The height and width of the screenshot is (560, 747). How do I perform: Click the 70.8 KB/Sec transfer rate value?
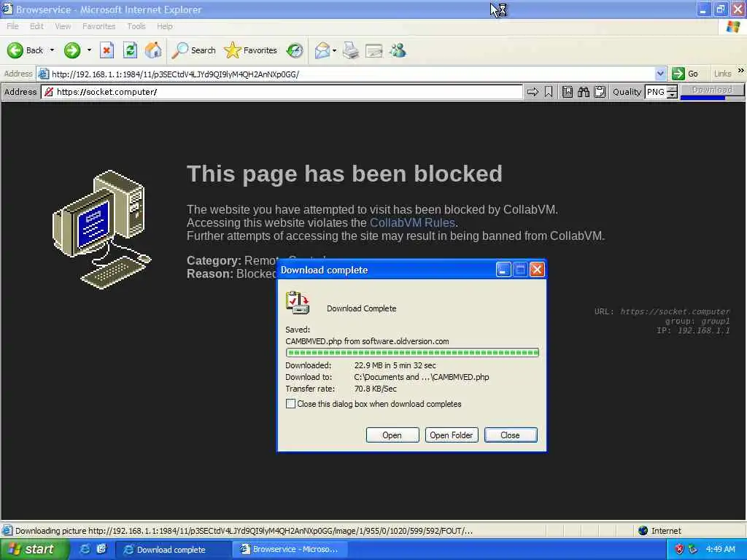(x=376, y=389)
